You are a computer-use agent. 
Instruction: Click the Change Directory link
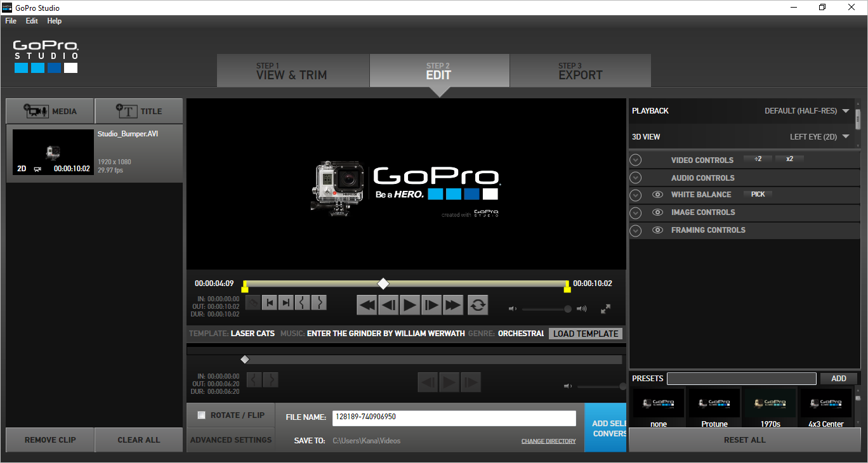coord(549,441)
